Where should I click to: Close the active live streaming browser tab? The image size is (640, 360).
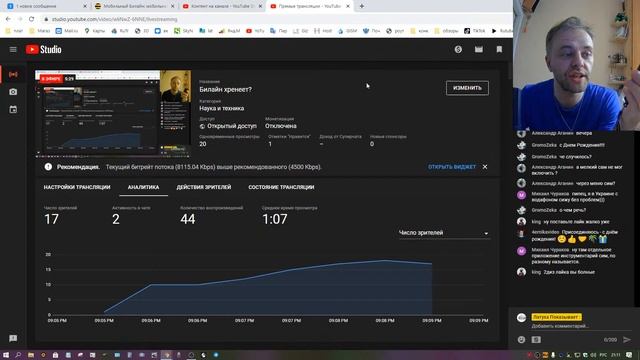coord(348,6)
